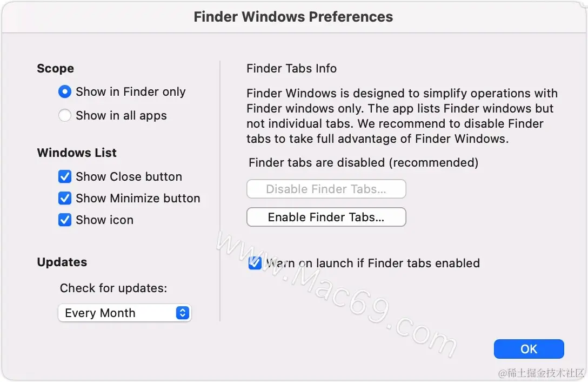Click the Check for updates label
588x382 pixels.
[113, 288]
